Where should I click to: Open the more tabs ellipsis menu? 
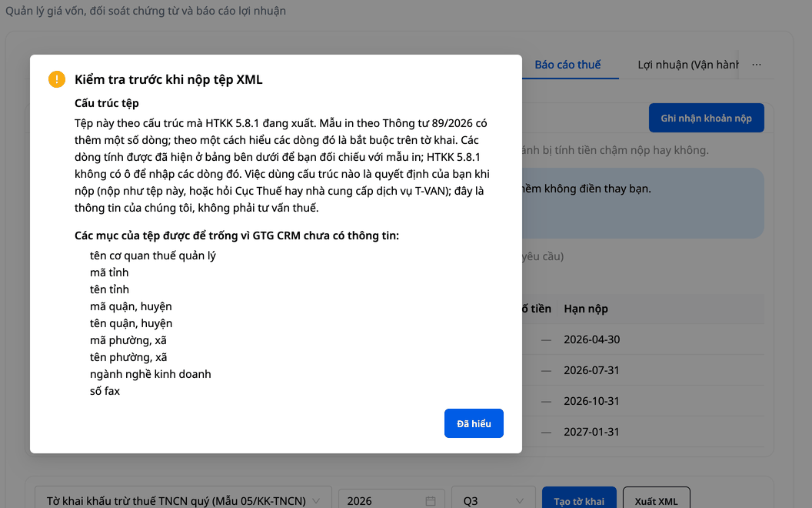757,65
